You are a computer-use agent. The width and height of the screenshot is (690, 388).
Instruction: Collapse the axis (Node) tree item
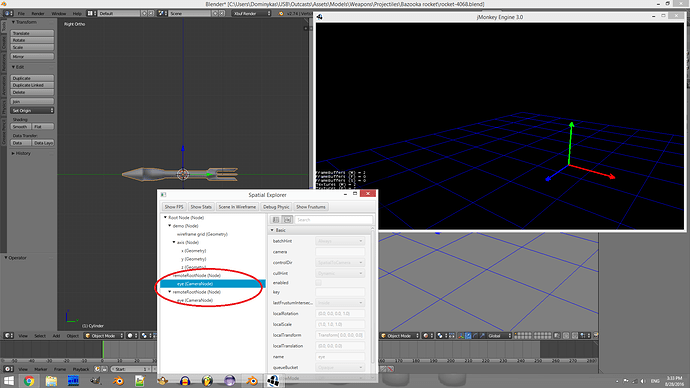click(174, 242)
